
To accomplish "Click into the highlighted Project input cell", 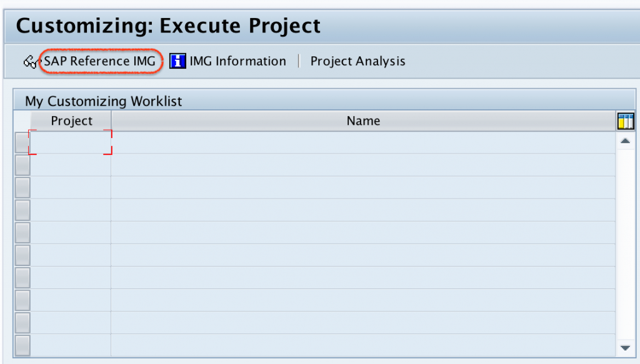I will pos(70,141).
